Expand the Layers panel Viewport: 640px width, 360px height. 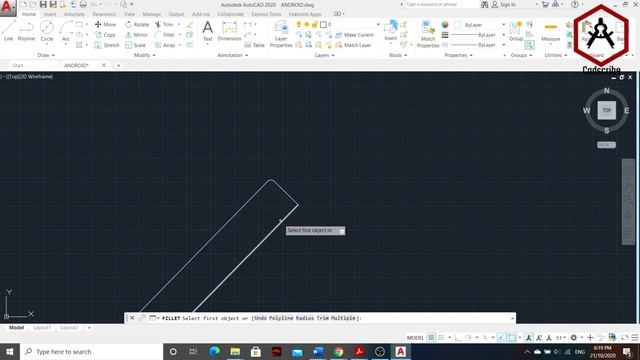[324, 55]
